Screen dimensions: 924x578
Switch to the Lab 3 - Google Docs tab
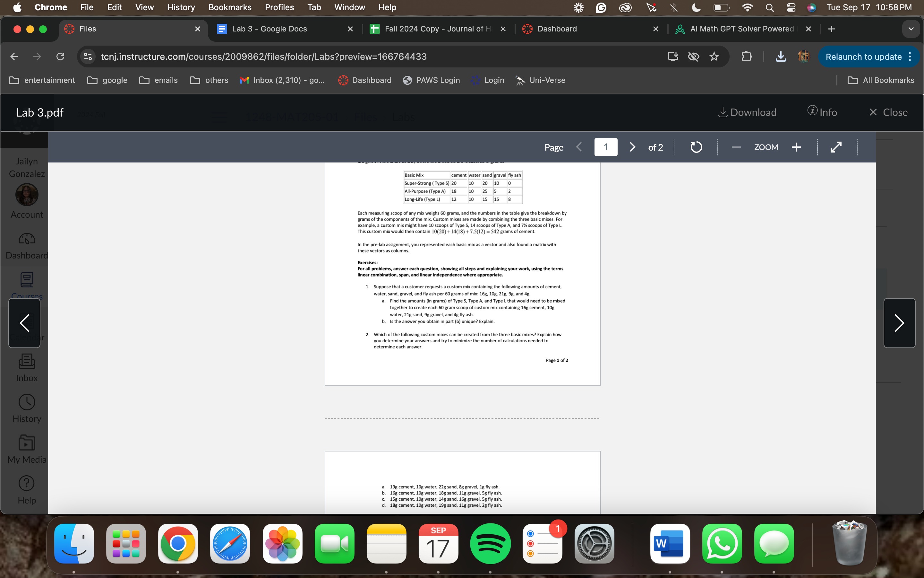tap(285, 29)
